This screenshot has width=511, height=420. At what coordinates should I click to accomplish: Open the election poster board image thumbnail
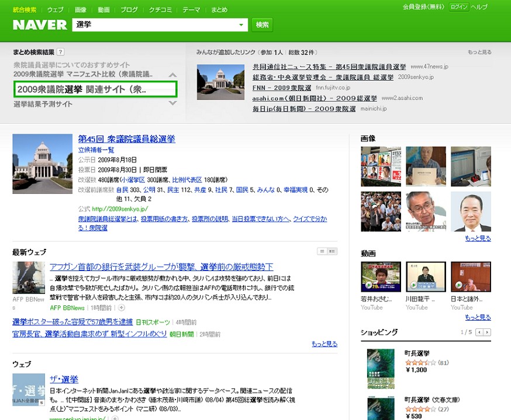point(381,166)
